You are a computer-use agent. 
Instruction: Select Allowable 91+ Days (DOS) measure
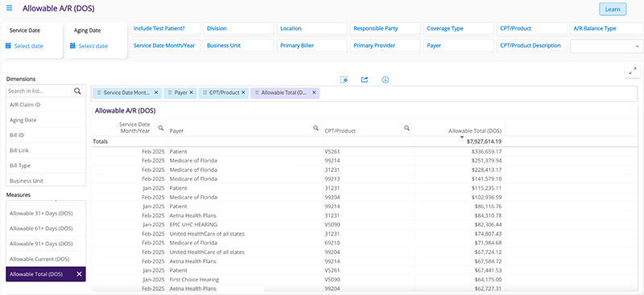pos(46,244)
